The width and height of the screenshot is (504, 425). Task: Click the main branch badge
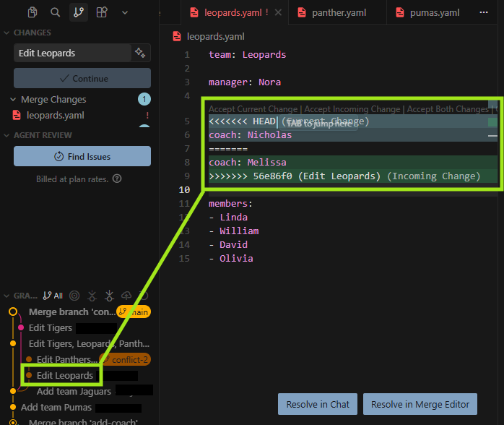[134, 312]
